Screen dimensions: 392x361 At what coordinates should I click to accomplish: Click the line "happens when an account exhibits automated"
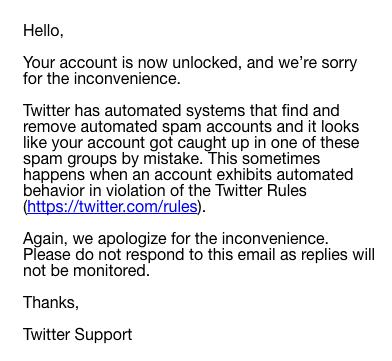[188, 175]
